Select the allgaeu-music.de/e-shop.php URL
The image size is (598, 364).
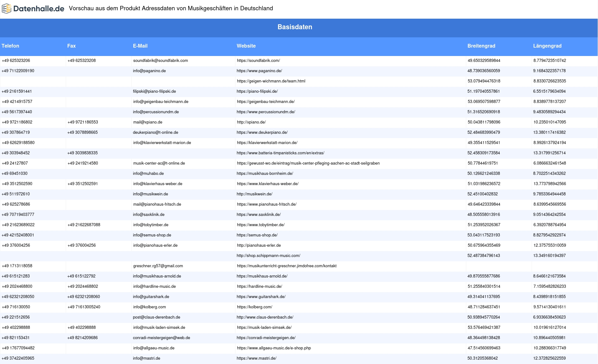[x=274, y=348]
